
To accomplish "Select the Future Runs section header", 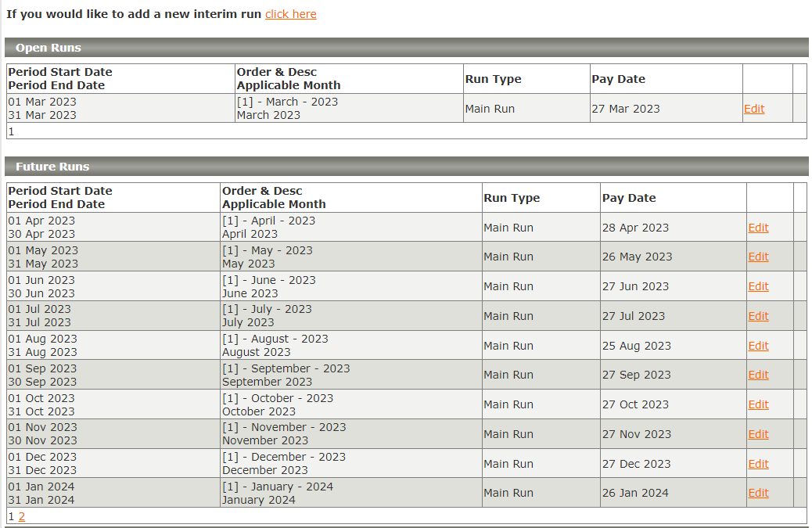I will click(x=52, y=167).
